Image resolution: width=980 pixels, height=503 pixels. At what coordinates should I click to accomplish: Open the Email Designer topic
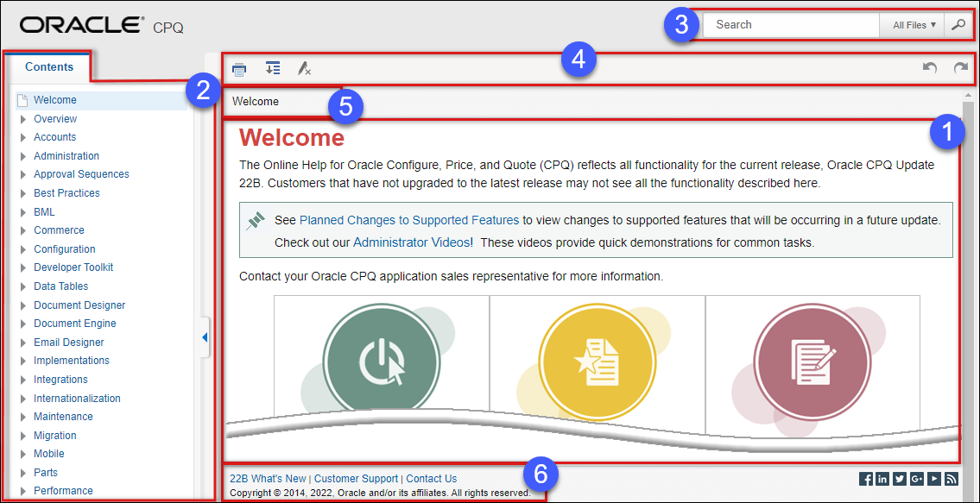pos(69,342)
